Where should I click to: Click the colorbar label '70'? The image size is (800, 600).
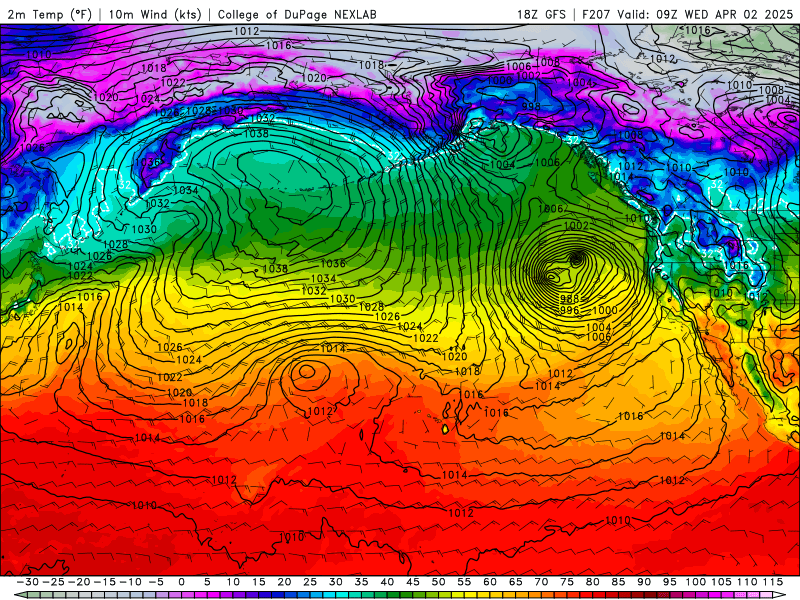pos(541,582)
